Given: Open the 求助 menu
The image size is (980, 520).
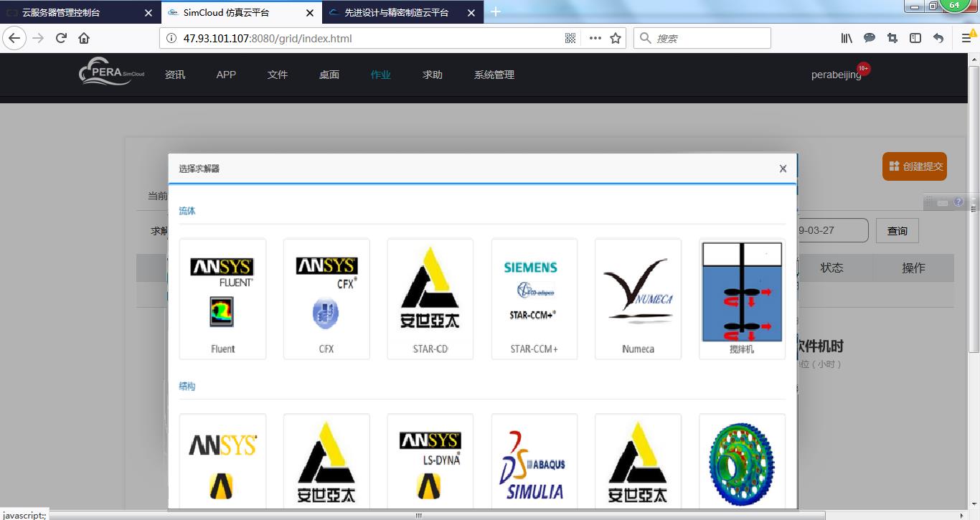Looking at the screenshot, I should (433, 75).
